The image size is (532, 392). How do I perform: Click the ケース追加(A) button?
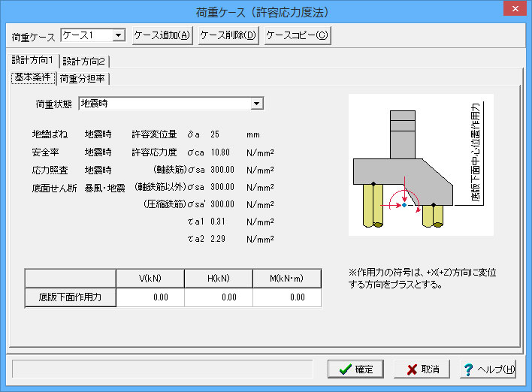click(x=162, y=35)
